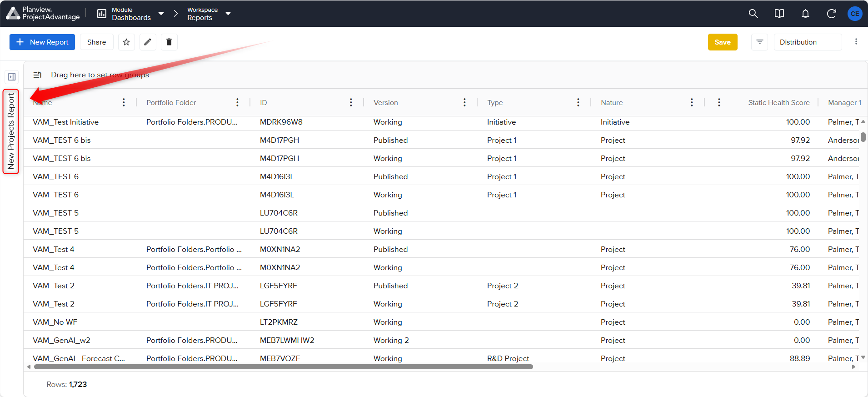
Task: Select the New Projects Report vertical tab
Action: (x=11, y=131)
